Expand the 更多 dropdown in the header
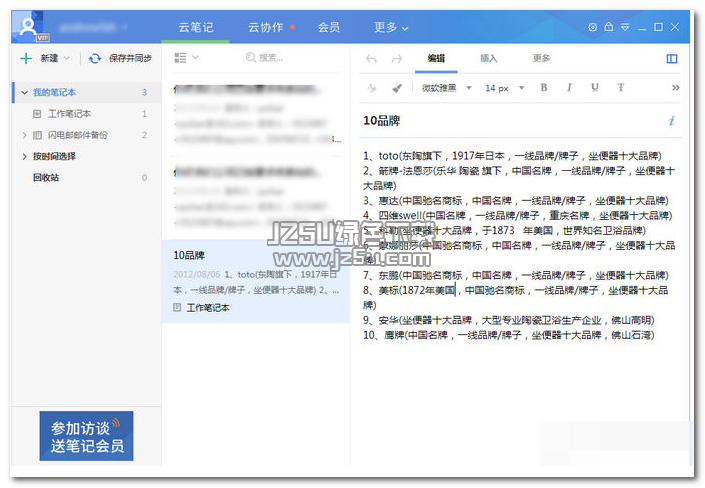The height and width of the screenshot is (488, 705). (x=391, y=27)
